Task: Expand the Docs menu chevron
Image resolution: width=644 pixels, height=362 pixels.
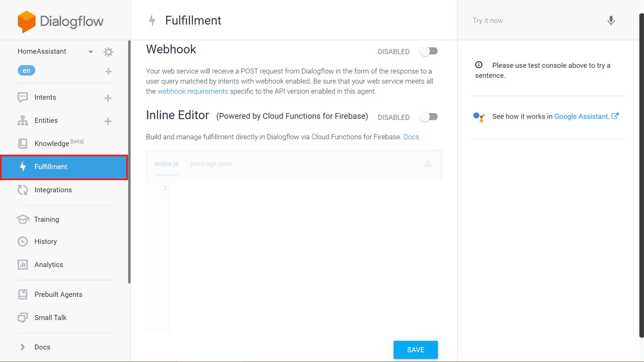Action: coord(23,347)
